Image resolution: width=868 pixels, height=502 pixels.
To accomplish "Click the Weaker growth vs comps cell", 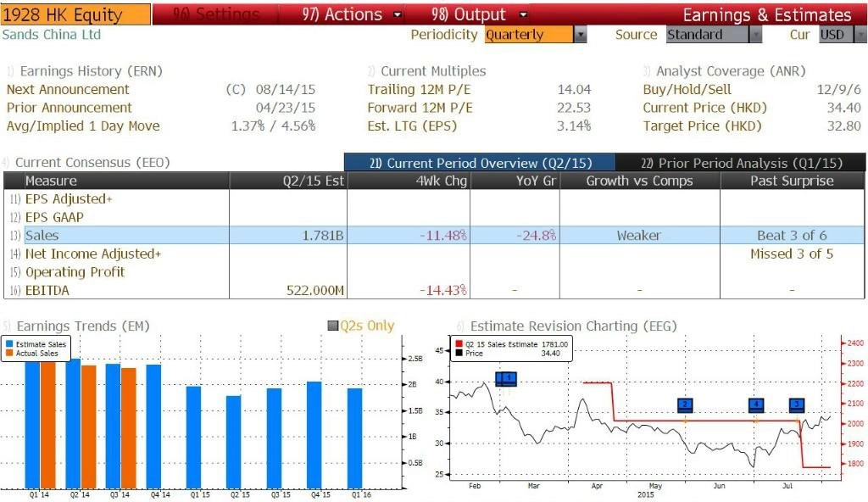I will point(639,236).
